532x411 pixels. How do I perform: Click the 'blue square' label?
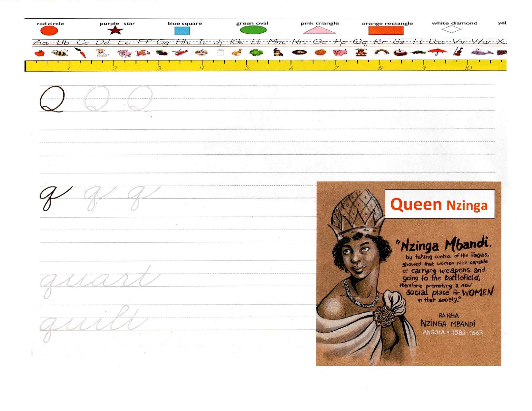click(x=184, y=23)
